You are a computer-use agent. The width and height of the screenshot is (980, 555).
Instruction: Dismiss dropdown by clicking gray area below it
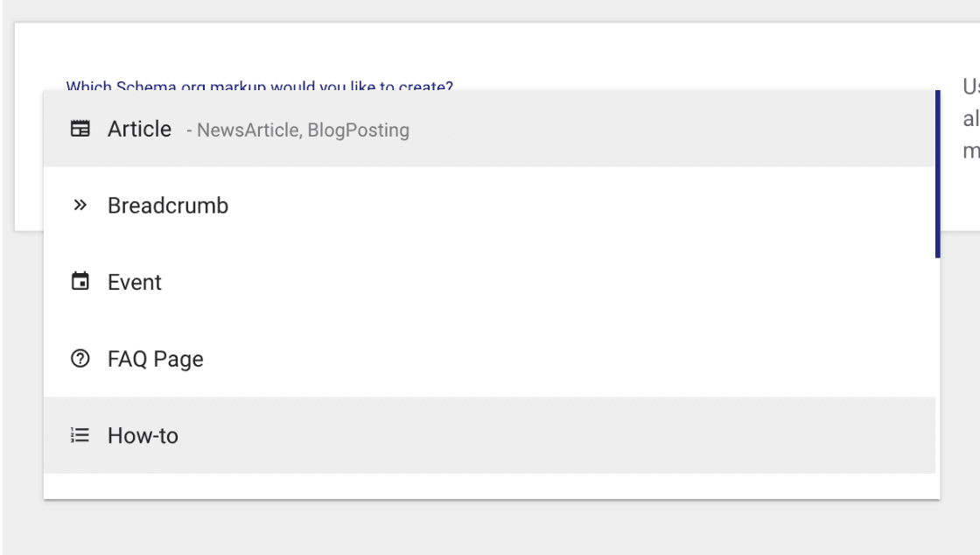(x=490, y=528)
